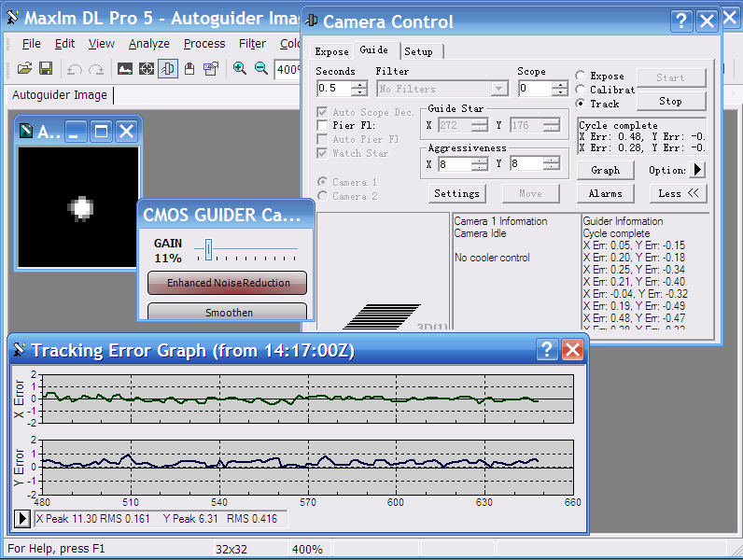Select the Track radio button

click(x=580, y=104)
